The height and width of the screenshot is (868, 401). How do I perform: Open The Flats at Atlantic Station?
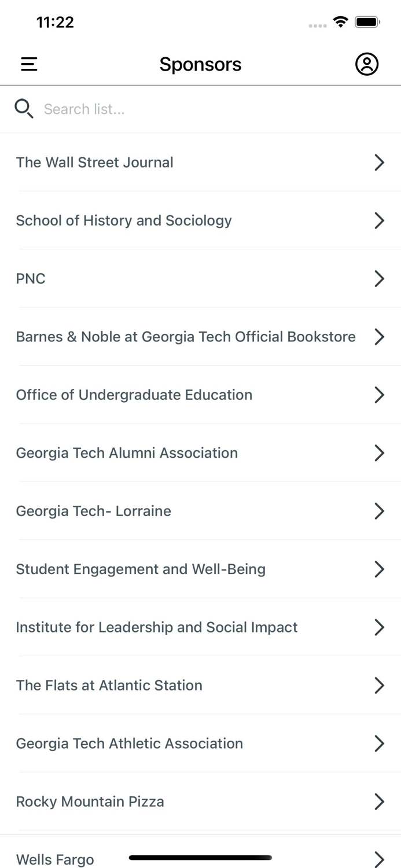pos(109,685)
